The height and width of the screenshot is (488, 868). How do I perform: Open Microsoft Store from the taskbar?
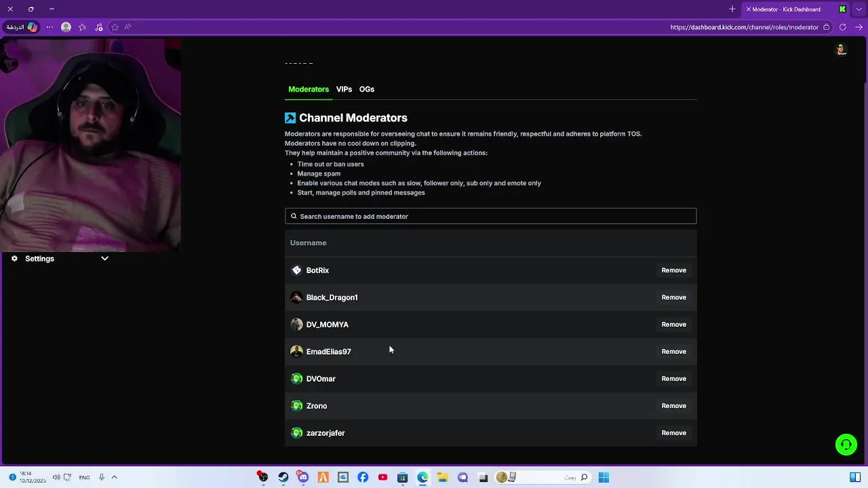click(x=402, y=477)
